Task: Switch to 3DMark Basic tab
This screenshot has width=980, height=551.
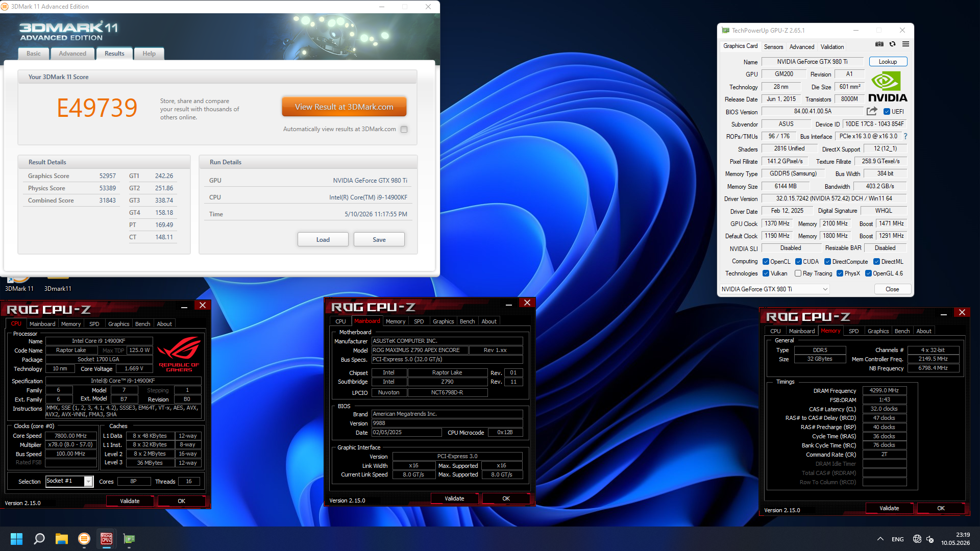Action: [34, 54]
